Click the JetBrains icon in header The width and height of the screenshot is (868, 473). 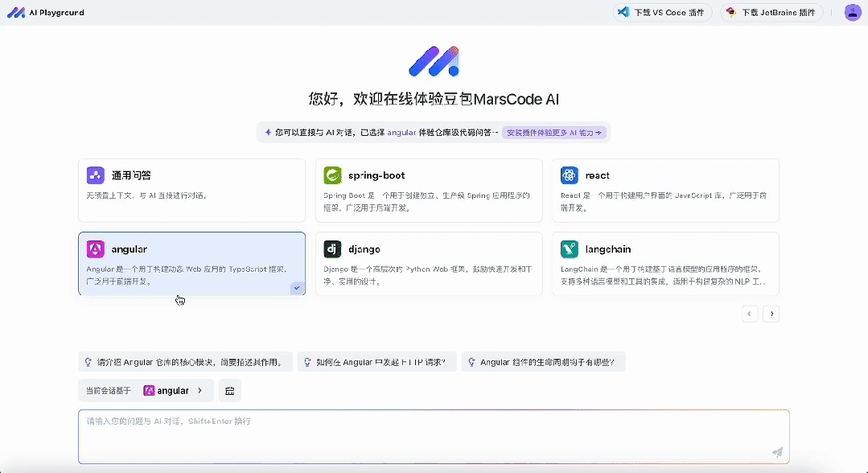point(730,11)
